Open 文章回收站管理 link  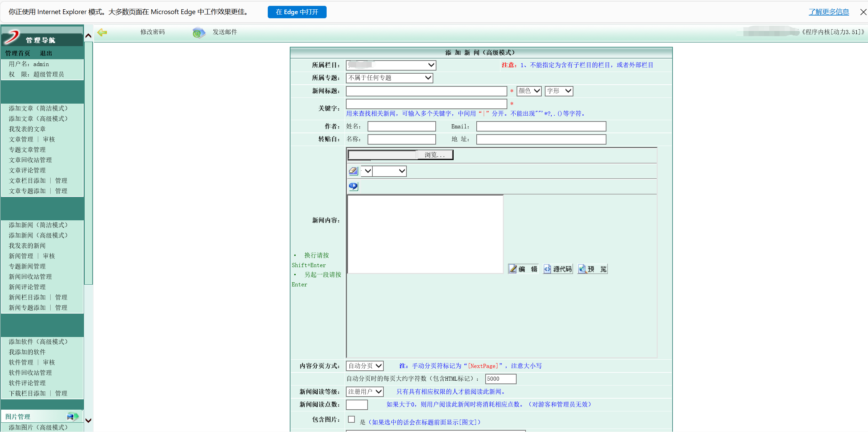tap(30, 160)
